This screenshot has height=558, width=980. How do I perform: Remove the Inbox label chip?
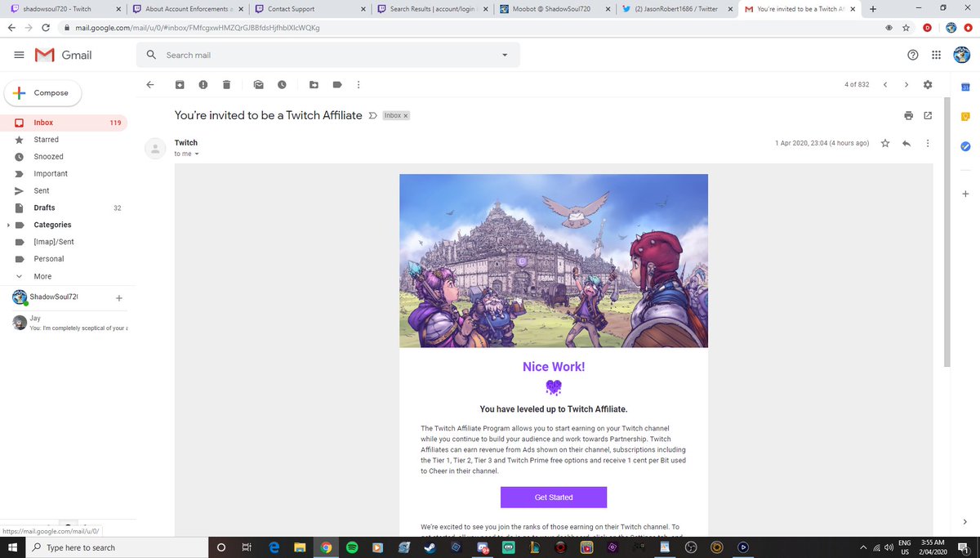pyautogui.click(x=406, y=116)
